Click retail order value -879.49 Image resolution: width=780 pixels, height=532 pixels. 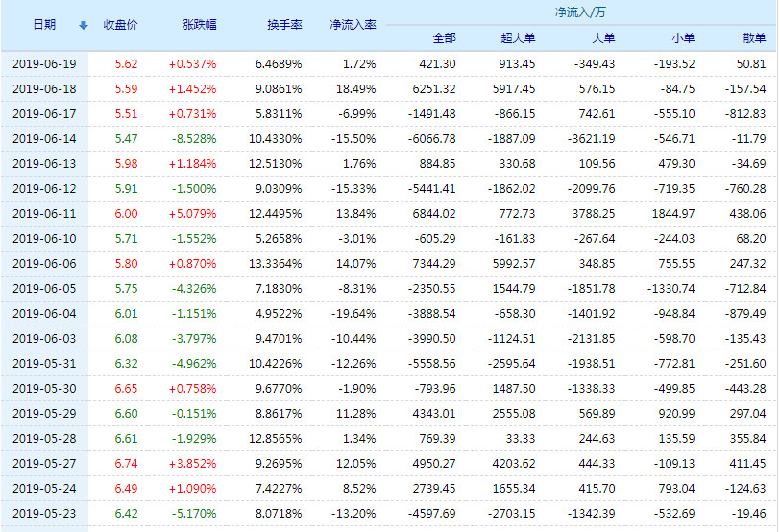745,314
